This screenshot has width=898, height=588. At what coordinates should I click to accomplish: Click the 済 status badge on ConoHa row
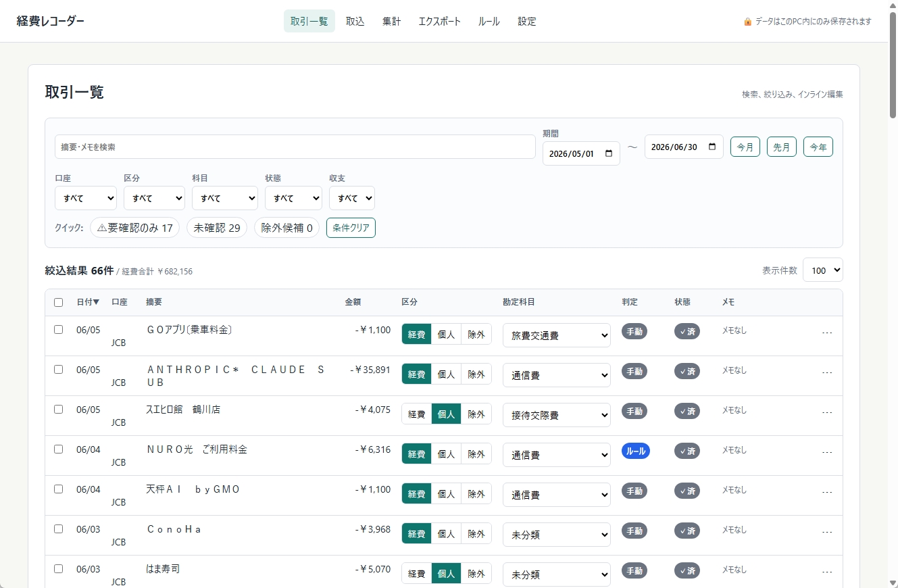tap(687, 531)
